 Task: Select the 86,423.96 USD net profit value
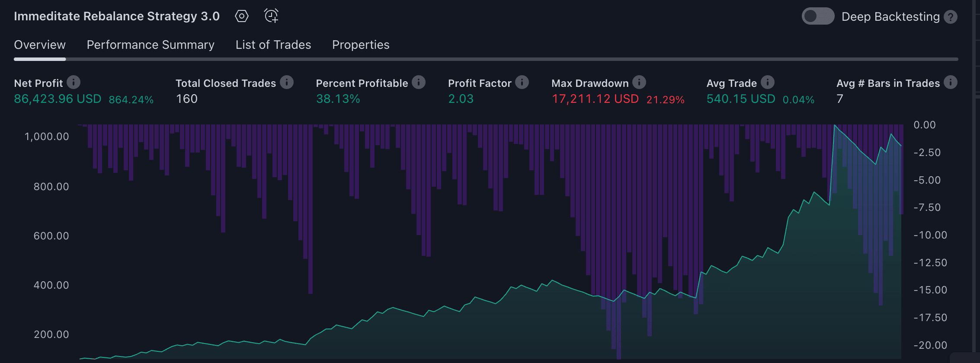(58, 99)
